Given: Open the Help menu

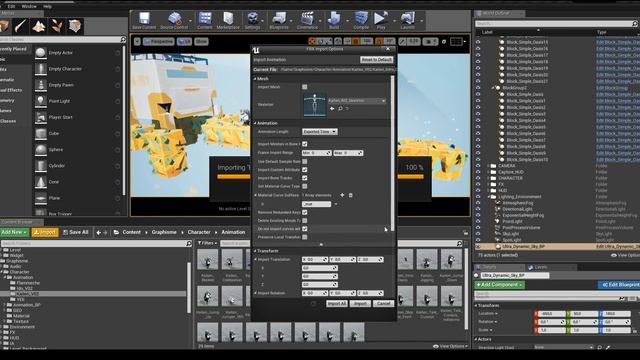Looking at the screenshot, I should (47, 6).
